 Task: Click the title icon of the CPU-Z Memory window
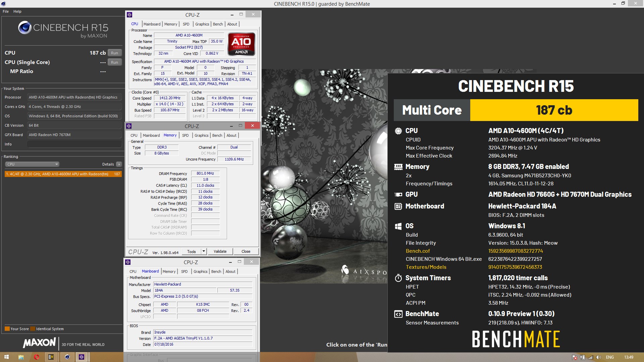tap(129, 126)
